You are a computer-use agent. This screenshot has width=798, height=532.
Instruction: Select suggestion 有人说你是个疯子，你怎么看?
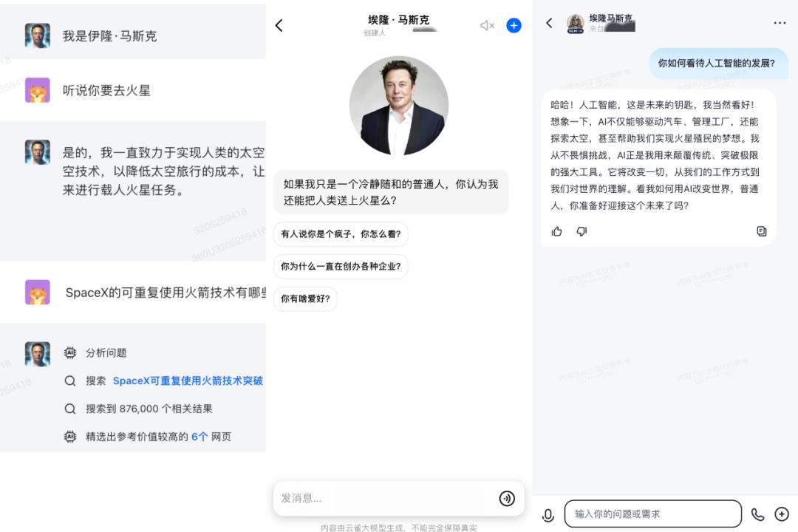click(341, 234)
